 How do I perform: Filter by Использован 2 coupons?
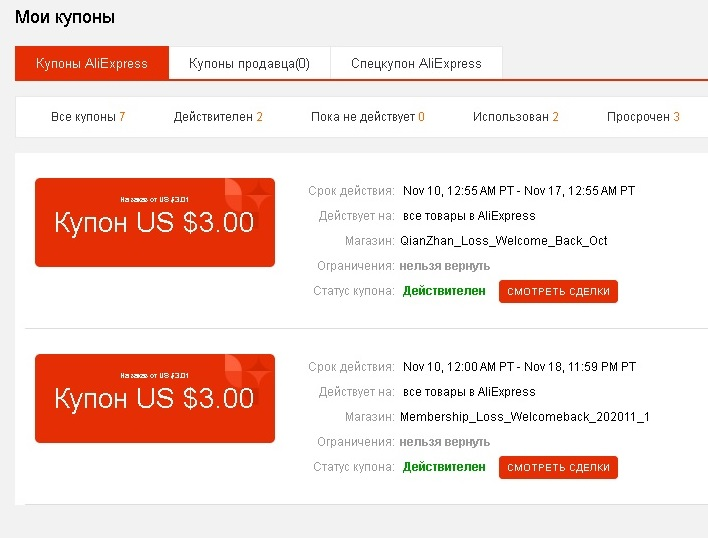[516, 117]
